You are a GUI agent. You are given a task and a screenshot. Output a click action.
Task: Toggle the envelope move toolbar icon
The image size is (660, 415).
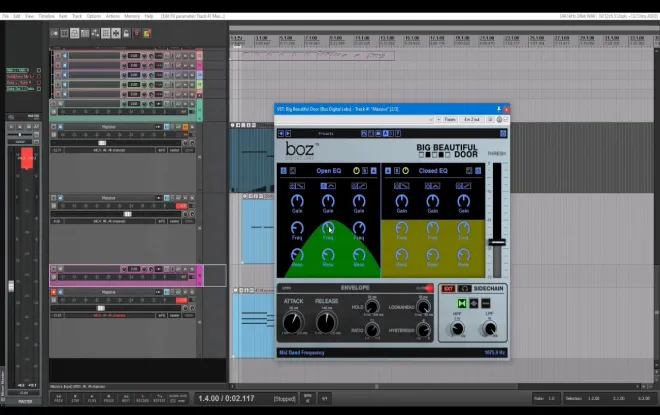tap(95, 33)
